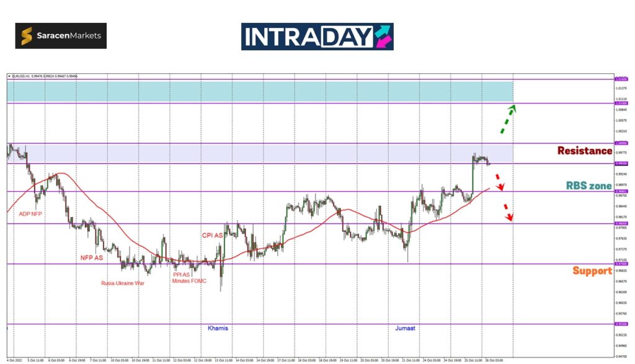This screenshot has width=635, height=364.
Task: Click the INTRADAY banner logo
Action: [x=317, y=37]
